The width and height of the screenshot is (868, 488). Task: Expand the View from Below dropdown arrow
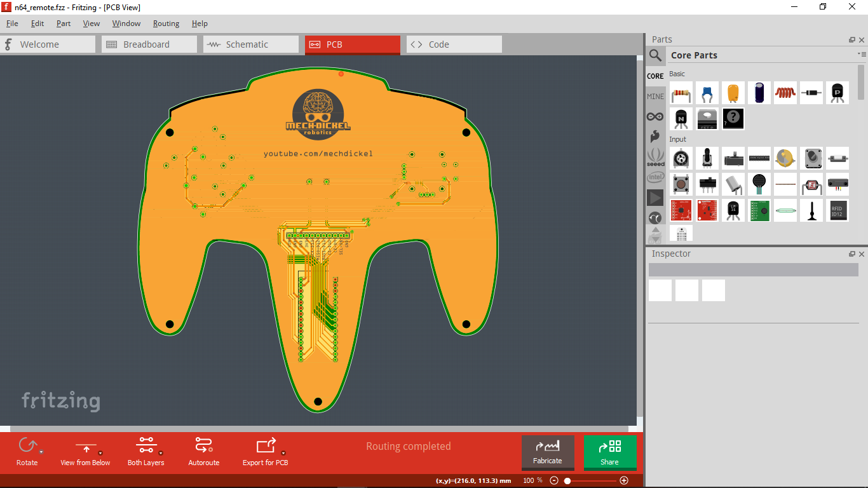coord(100,453)
